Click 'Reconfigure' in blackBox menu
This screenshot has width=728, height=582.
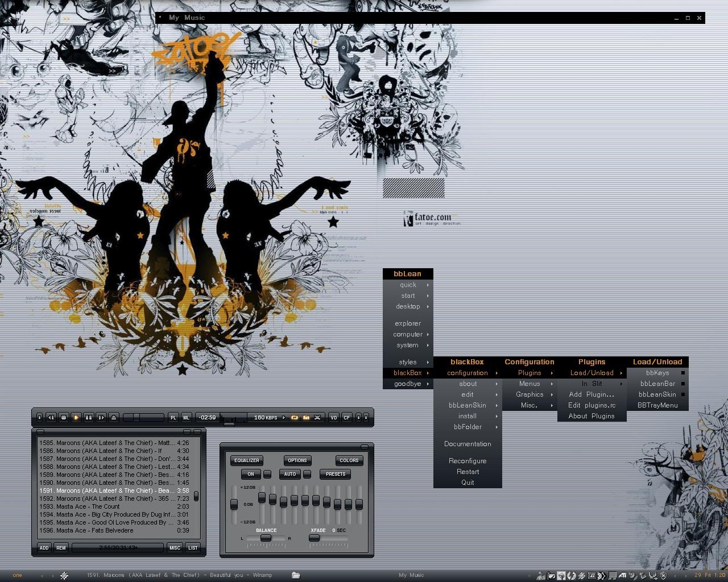click(x=468, y=461)
